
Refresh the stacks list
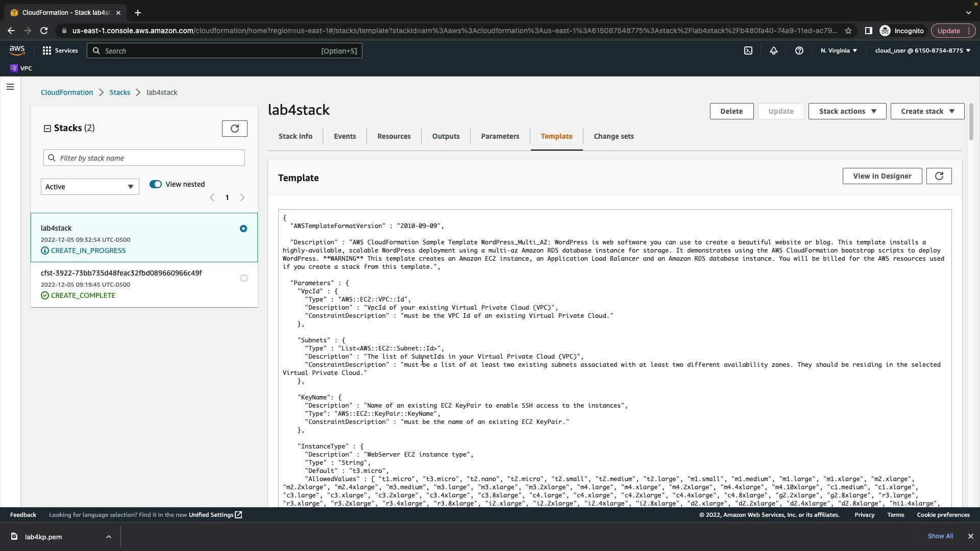235,129
